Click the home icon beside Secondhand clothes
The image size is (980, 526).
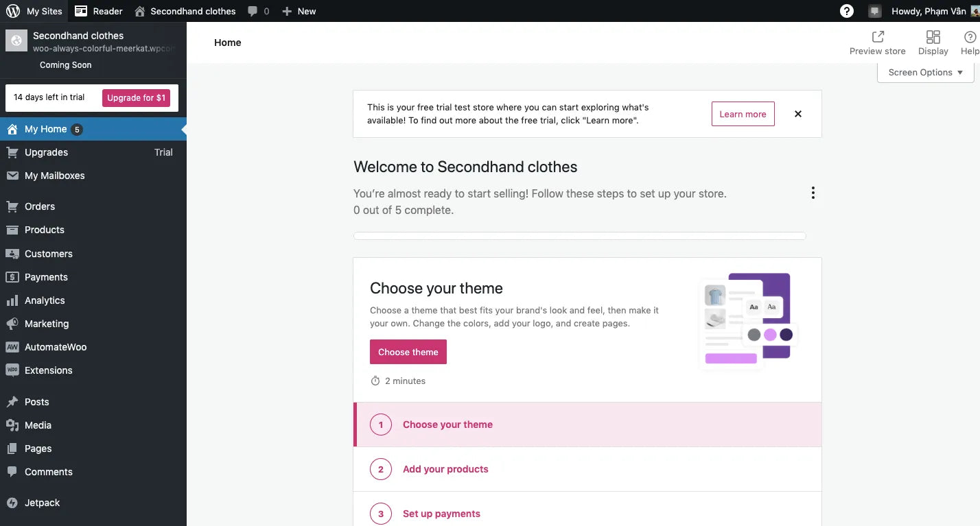coord(140,11)
